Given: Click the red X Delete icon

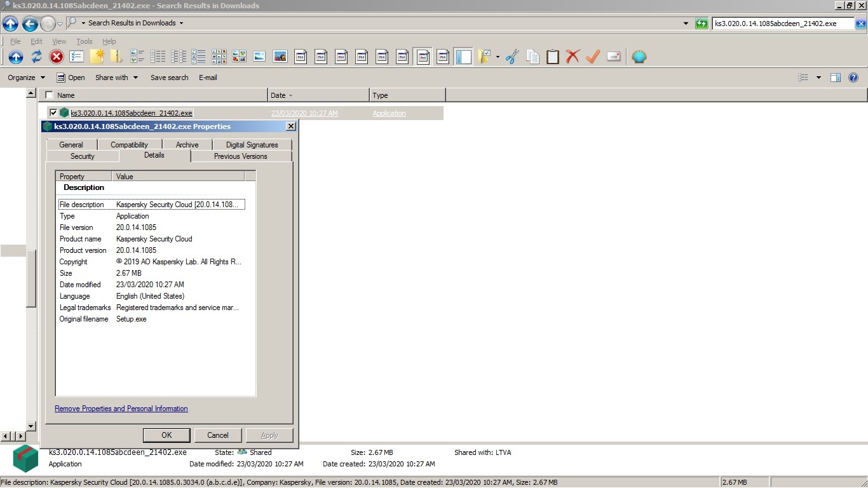Looking at the screenshot, I should coord(573,57).
